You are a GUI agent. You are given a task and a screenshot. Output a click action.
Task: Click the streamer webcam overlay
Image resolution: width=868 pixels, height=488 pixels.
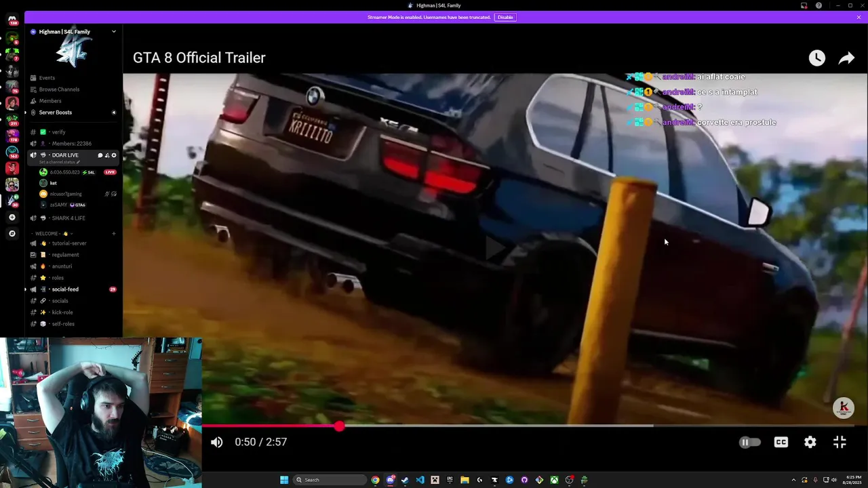[x=100, y=413]
